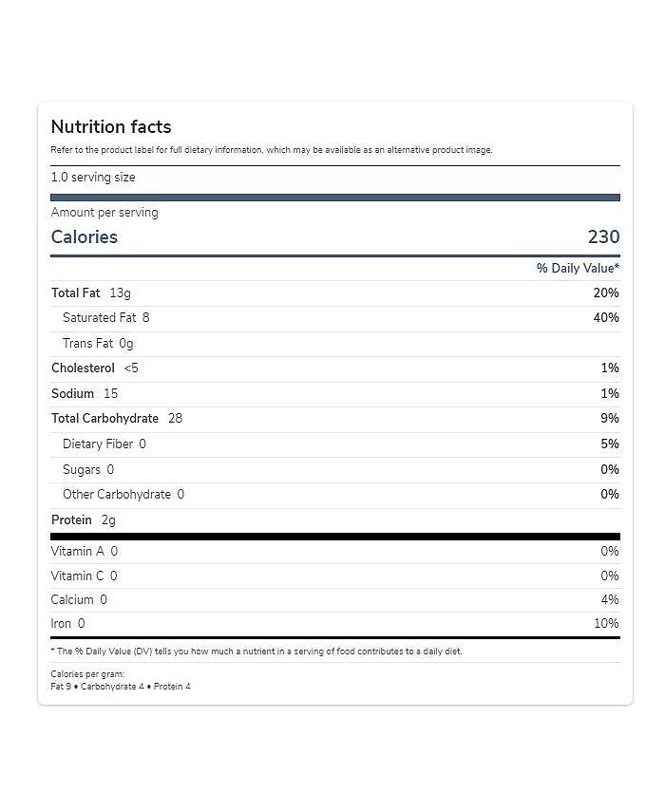Click the 40% value for Saturated Fat
This screenshot has height=812, width=665.
tap(606, 318)
